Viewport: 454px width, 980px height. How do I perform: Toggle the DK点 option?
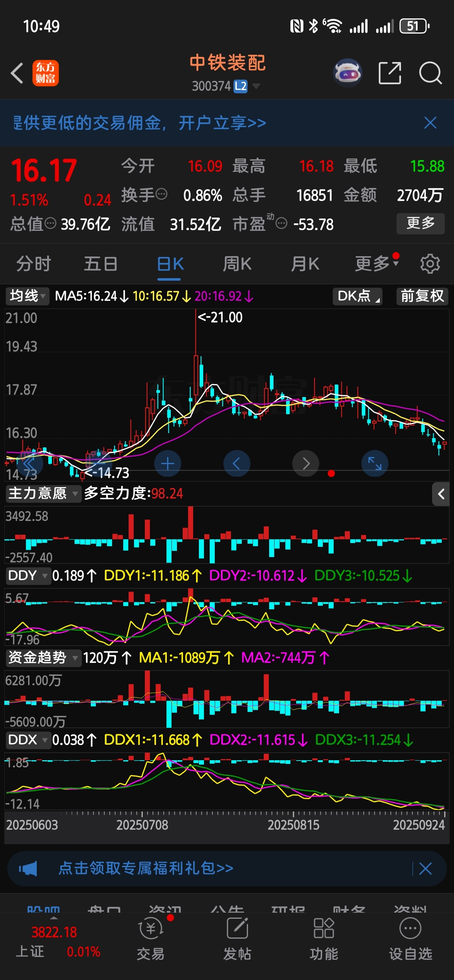357,296
